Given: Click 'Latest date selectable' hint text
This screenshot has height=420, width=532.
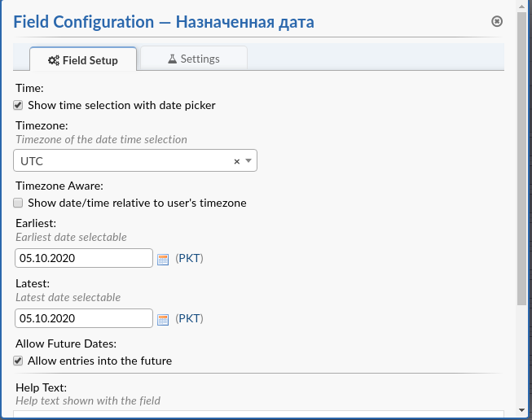Looking at the screenshot, I should (x=68, y=297).
